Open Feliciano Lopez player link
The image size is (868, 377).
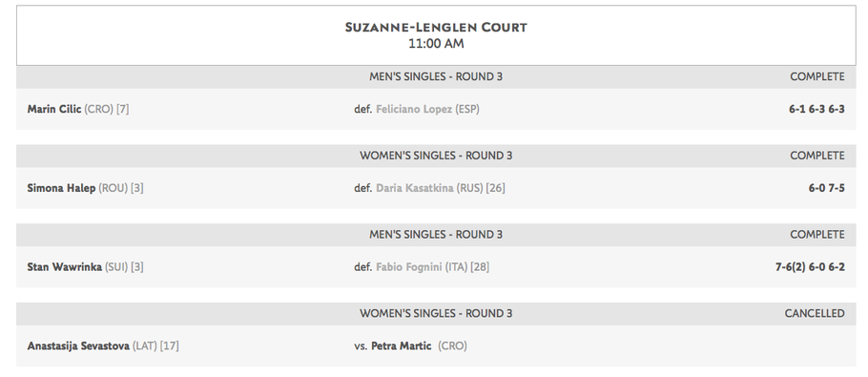(x=414, y=109)
